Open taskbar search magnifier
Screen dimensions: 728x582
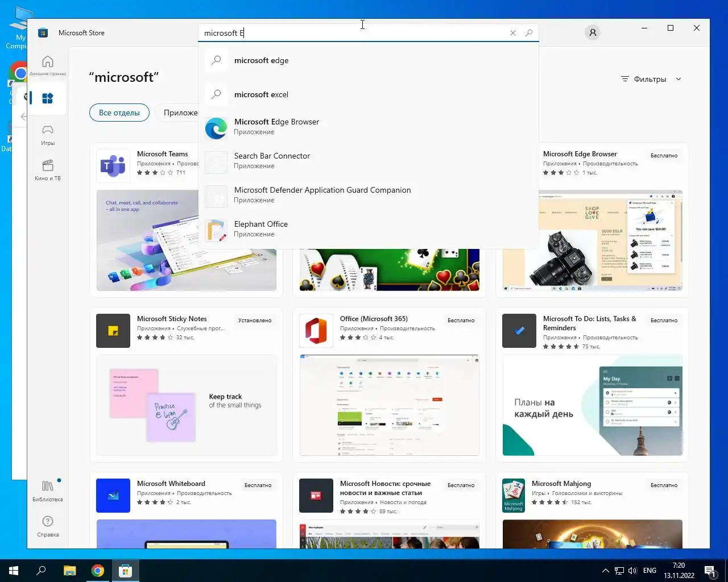coord(41,571)
